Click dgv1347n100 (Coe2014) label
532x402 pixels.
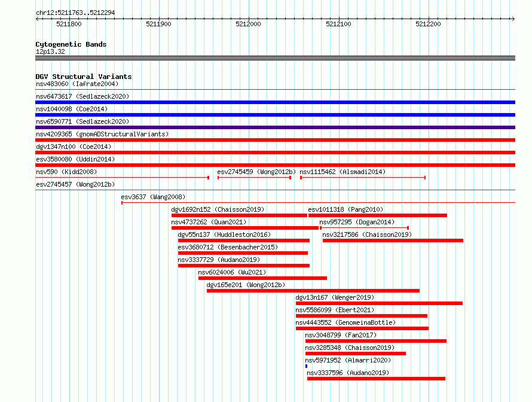click(x=74, y=147)
